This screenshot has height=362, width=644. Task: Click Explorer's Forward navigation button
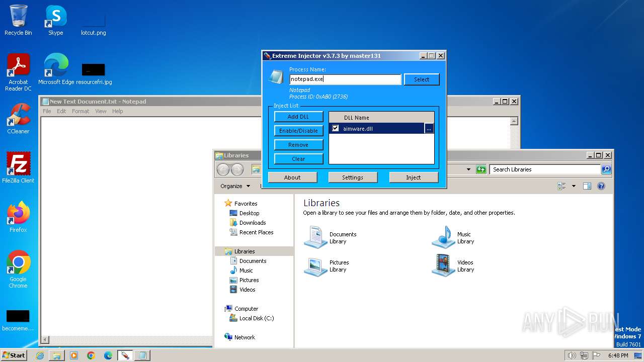point(237,169)
